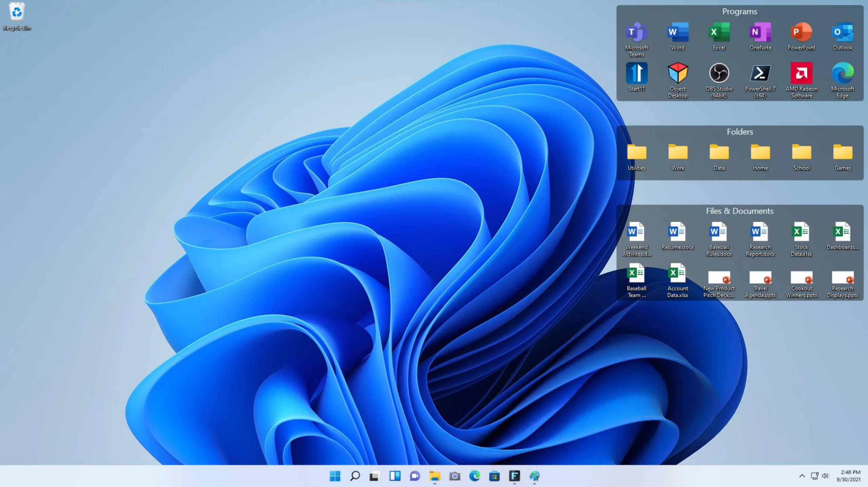
Task: Click the system clock display
Action: click(849, 476)
